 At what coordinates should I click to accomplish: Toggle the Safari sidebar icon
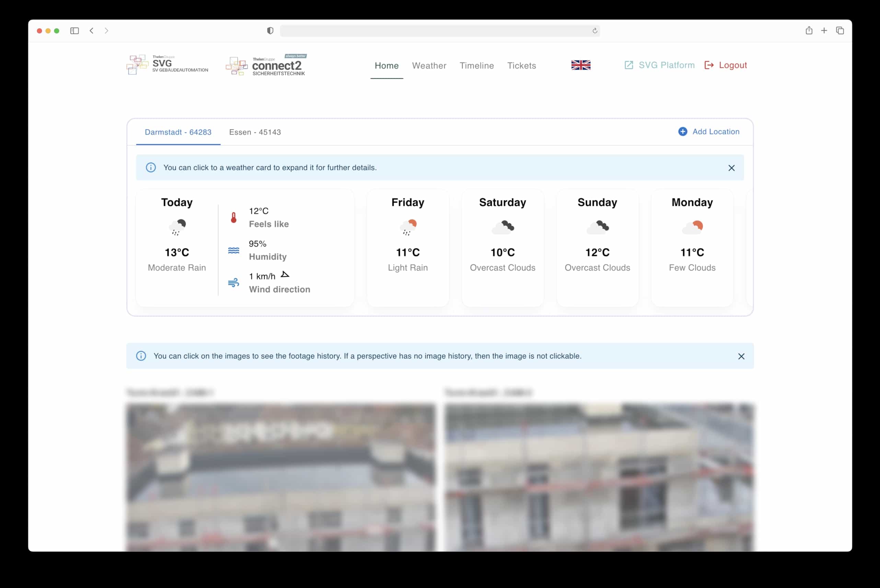coord(74,31)
